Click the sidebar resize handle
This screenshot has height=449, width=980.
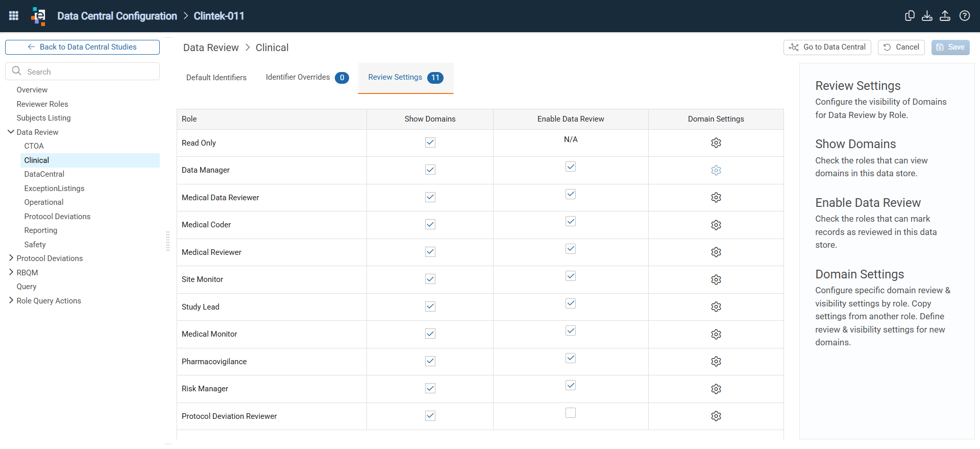tap(168, 241)
